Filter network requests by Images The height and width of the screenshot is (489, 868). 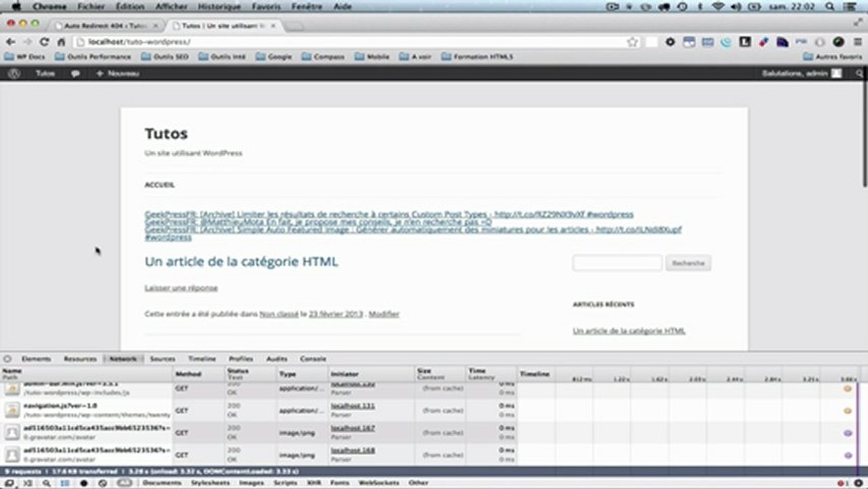(x=251, y=483)
